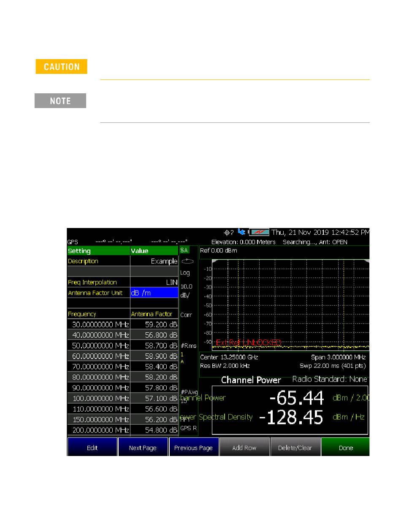Click the Center 13.25000 GHz readout
The height and width of the screenshot is (532, 401).
pos(229,357)
